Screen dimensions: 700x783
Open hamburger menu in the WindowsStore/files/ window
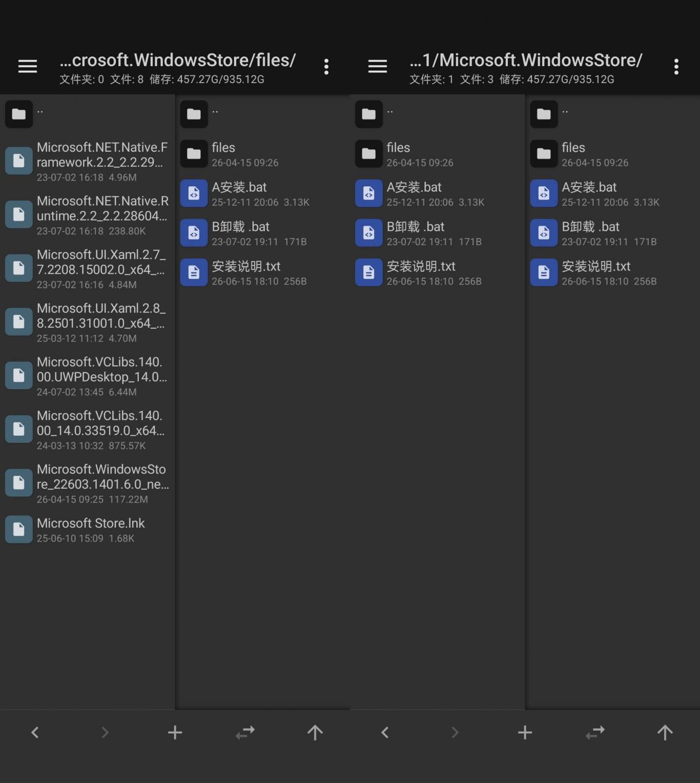[x=28, y=66]
